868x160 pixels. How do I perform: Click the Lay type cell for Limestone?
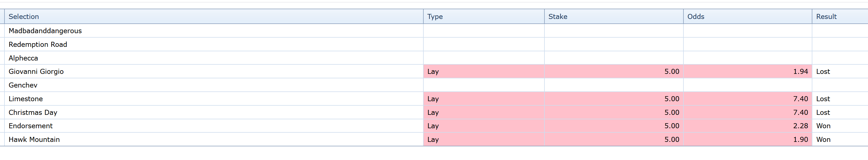(x=433, y=99)
